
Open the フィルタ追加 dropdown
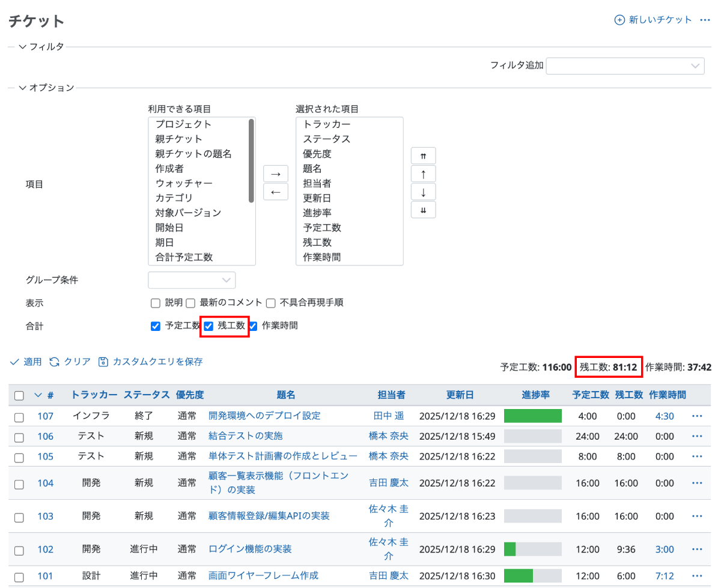(625, 65)
